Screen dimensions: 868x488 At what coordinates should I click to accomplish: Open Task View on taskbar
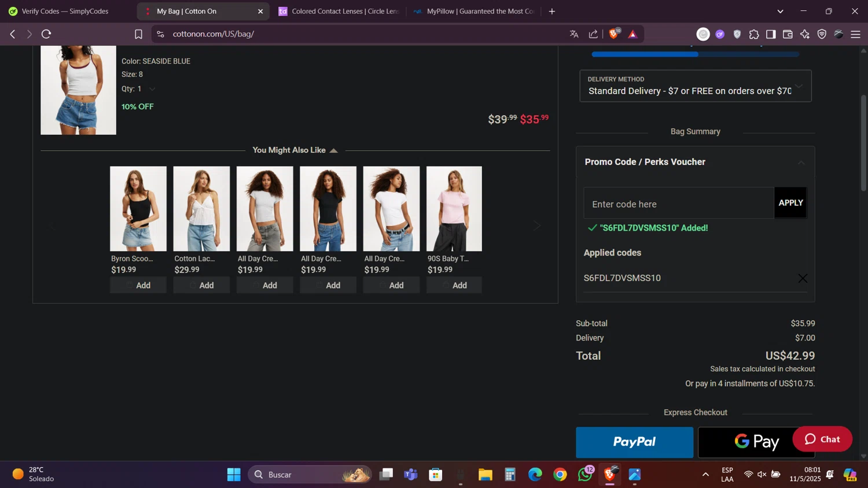(386, 475)
